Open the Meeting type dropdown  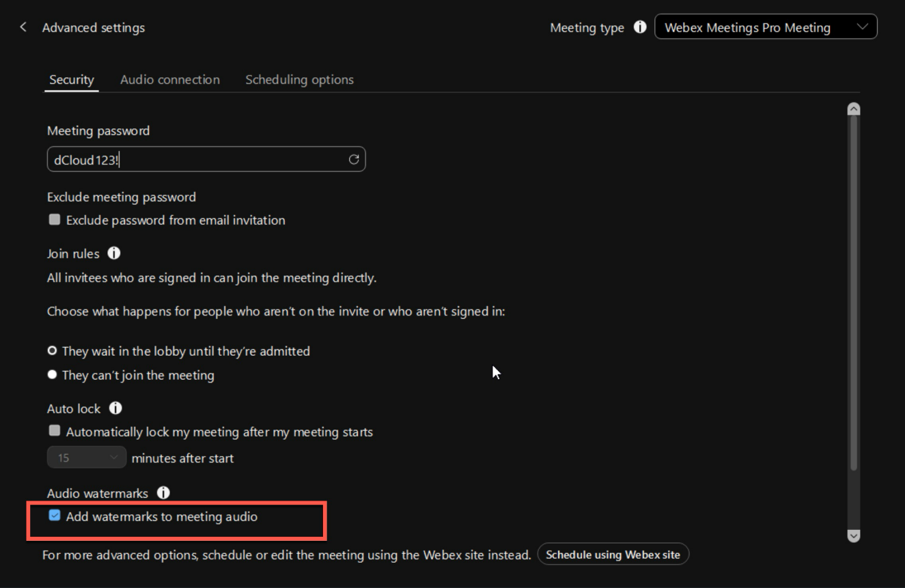(765, 27)
